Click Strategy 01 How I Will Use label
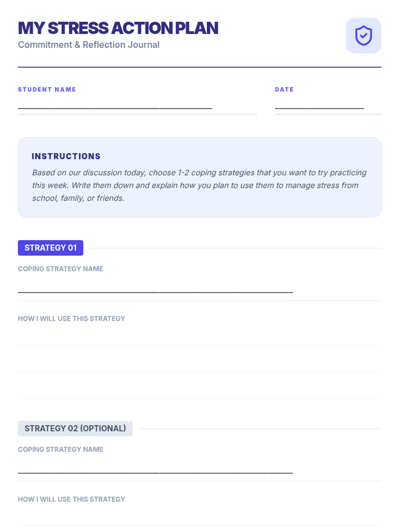The image size is (399, 532). (71, 319)
